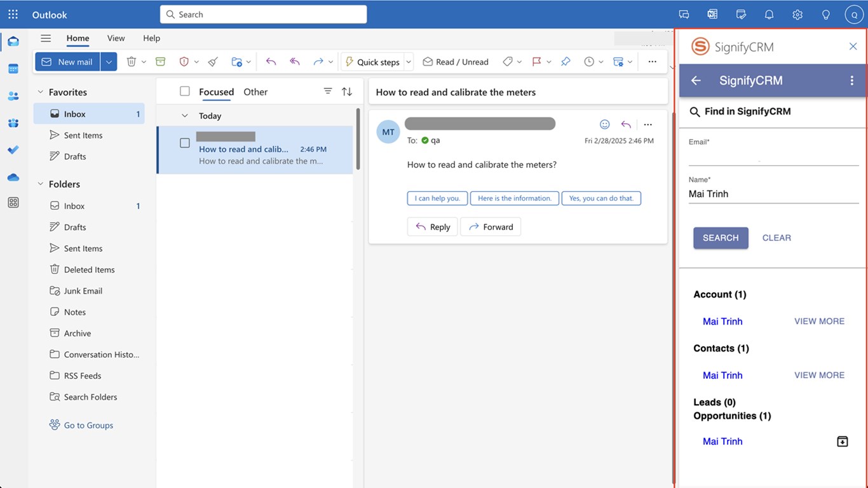Click the Reply arrow in the ribbon
This screenshot has width=868, height=488.
point(271,62)
